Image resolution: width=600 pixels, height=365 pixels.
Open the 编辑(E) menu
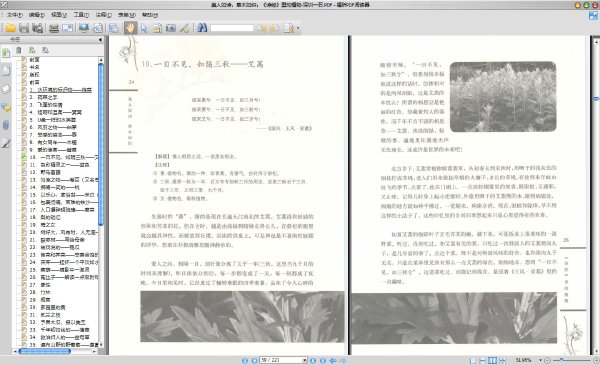(x=36, y=15)
